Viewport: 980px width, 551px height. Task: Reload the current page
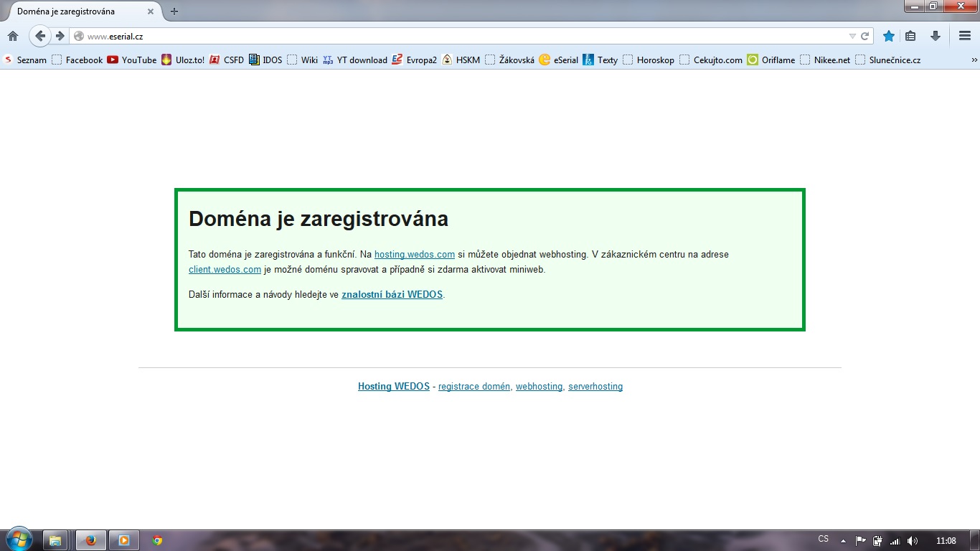coord(865,36)
